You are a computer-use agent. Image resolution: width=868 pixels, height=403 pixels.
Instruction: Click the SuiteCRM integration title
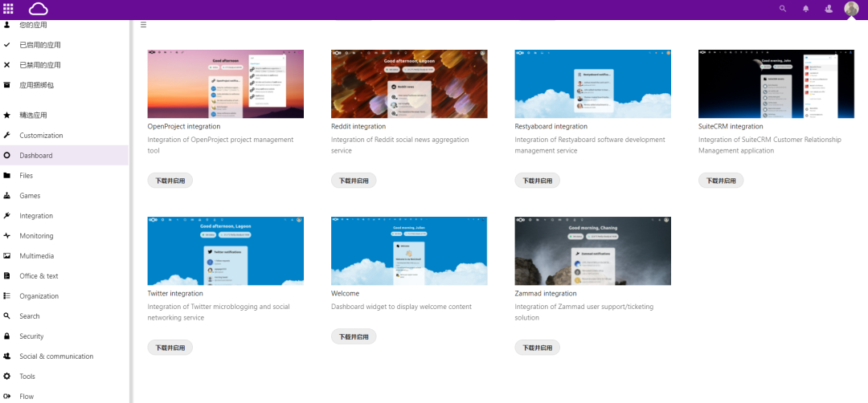click(731, 127)
